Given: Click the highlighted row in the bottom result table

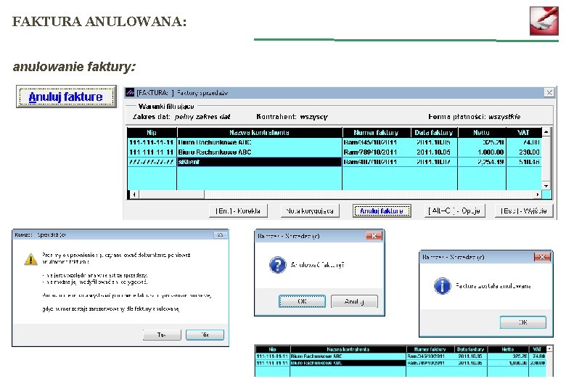Looking at the screenshot, I should pyautogui.click(x=401, y=363).
